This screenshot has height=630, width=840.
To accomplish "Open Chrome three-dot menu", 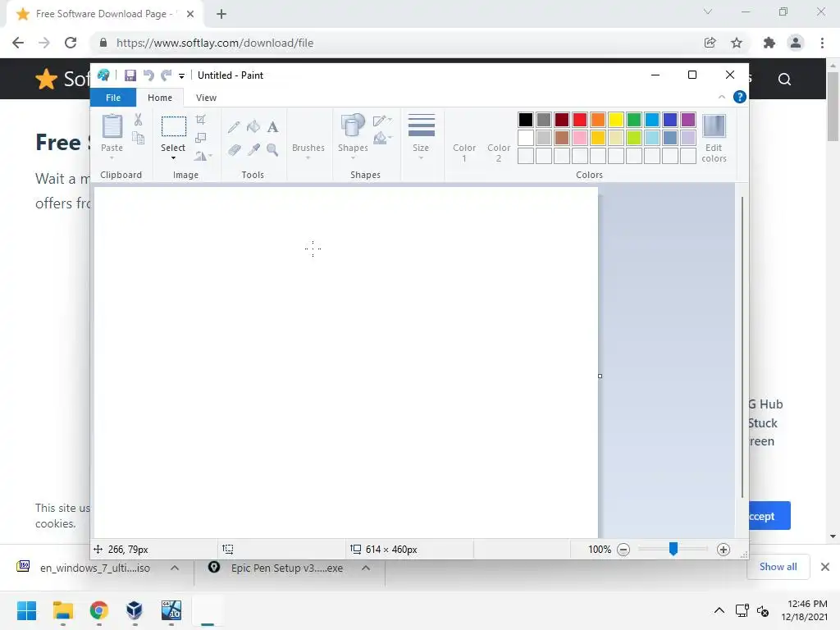I will coord(822,43).
